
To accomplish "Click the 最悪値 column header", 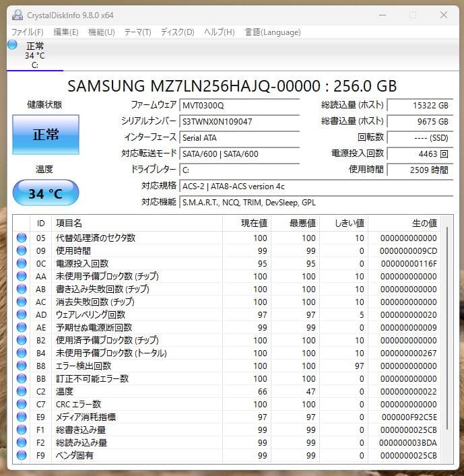I will tap(296, 224).
